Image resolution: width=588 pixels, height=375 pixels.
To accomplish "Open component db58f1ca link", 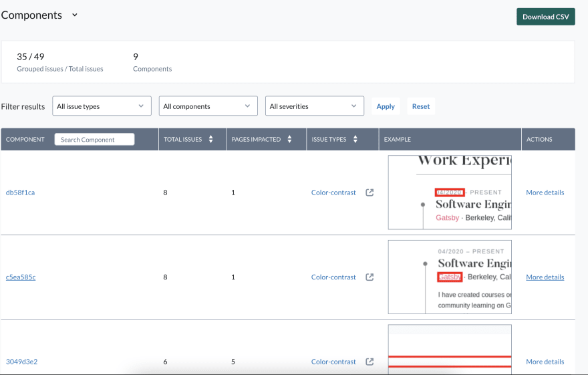I will [20, 193].
